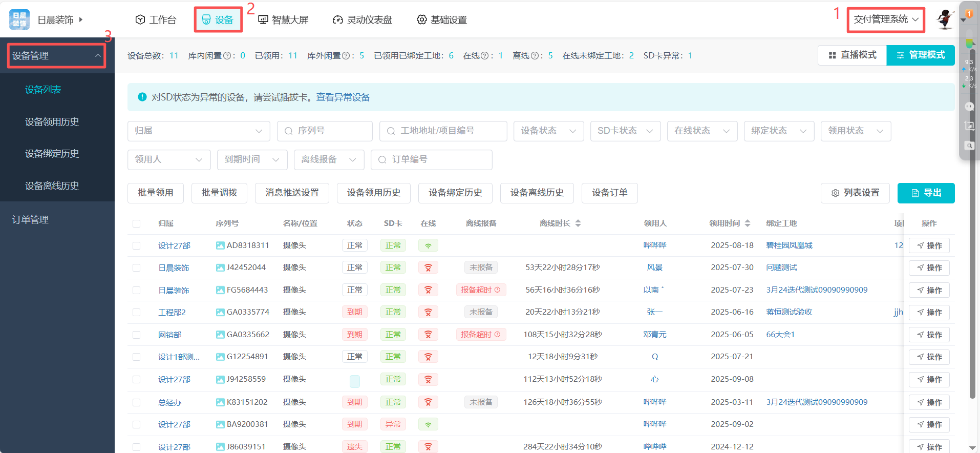Click the 消息推送设置 button
The width and height of the screenshot is (980, 453).
292,193
